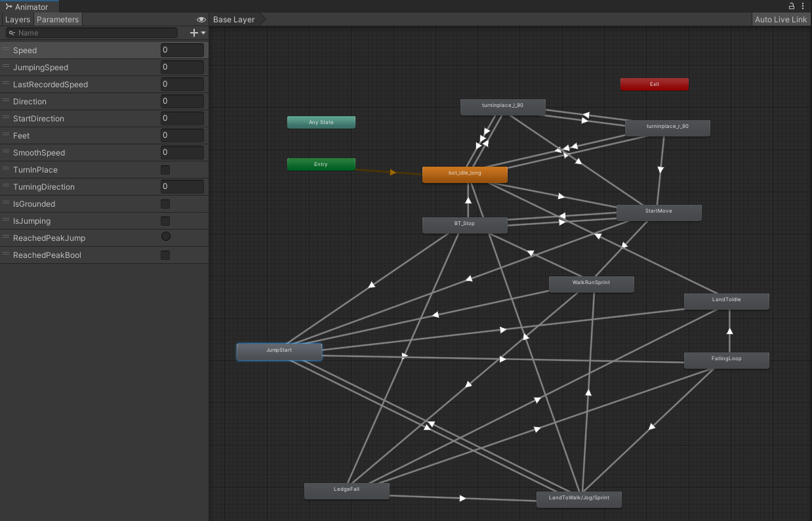Enable the ReachedPeakBool checkbox

165,255
